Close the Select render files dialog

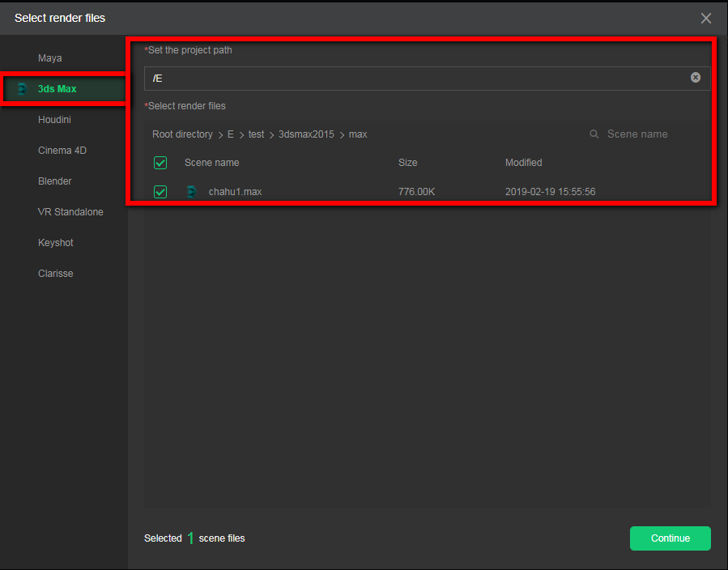(x=705, y=18)
